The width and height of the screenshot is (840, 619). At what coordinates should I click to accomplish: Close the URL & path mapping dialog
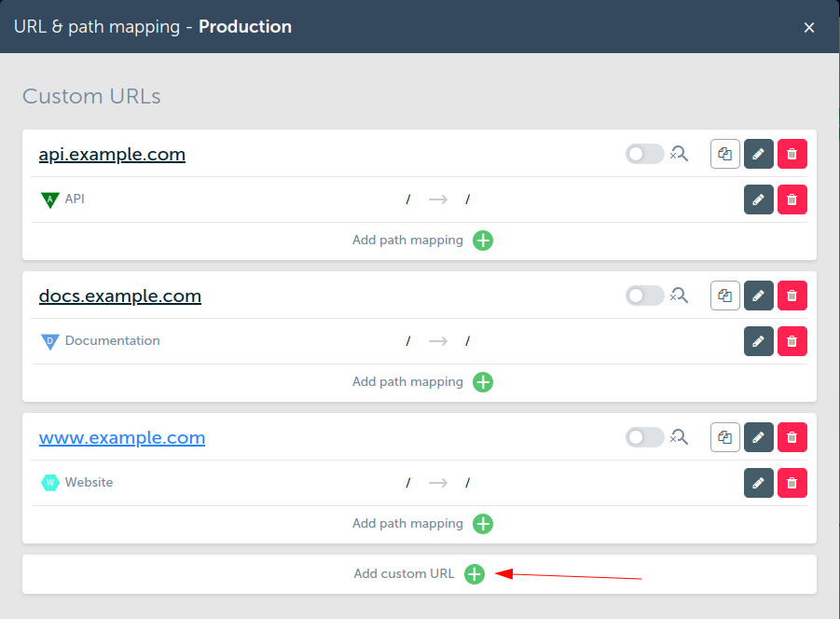click(809, 27)
